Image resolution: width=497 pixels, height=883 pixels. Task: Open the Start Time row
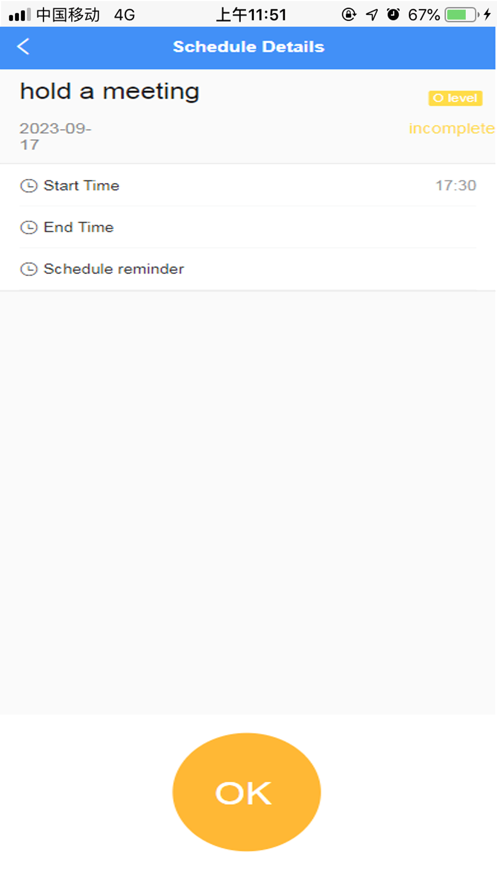248,185
